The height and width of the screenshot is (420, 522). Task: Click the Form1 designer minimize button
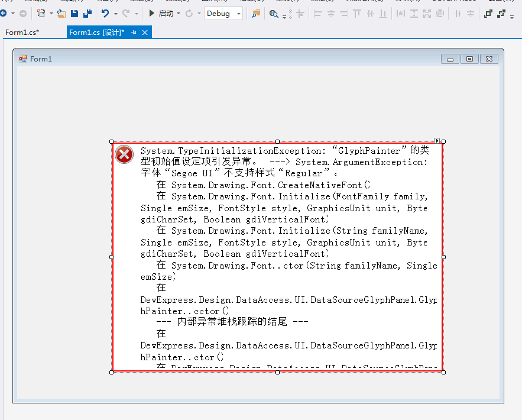click(x=450, y=59)
